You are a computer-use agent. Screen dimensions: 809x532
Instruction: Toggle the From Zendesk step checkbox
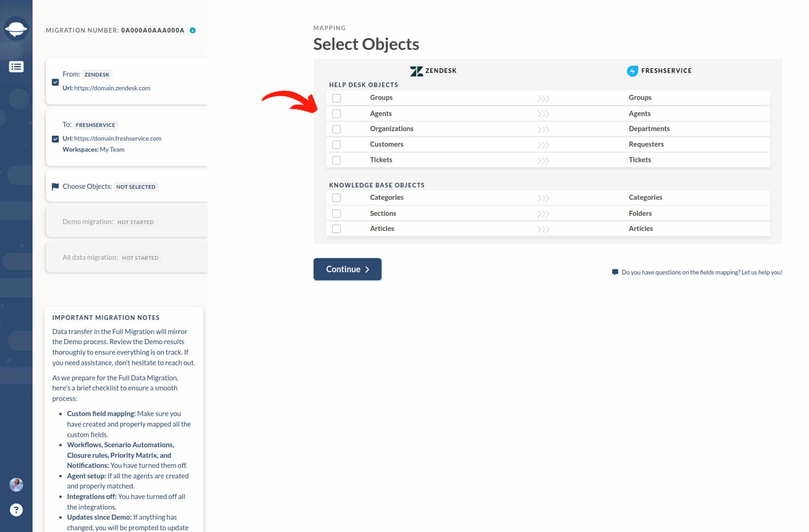(55, 82)
